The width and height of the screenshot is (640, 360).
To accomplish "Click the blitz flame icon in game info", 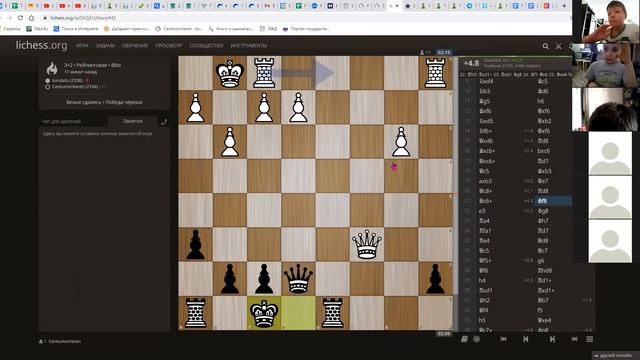I will (x=52, y=68).
